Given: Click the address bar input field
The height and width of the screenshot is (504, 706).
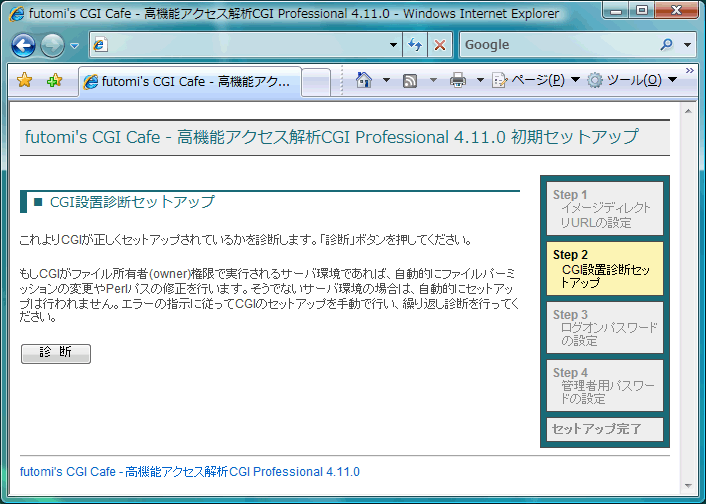Looking at the screenshot, I should pos(246,45).
